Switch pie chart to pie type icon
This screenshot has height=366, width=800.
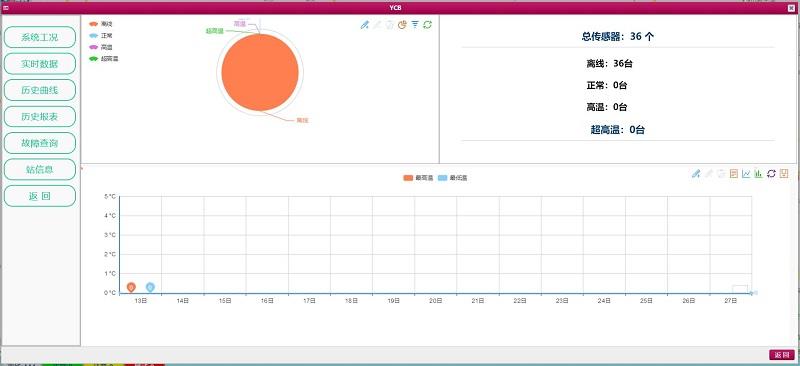pyautogui.click(x=402, y=25)
